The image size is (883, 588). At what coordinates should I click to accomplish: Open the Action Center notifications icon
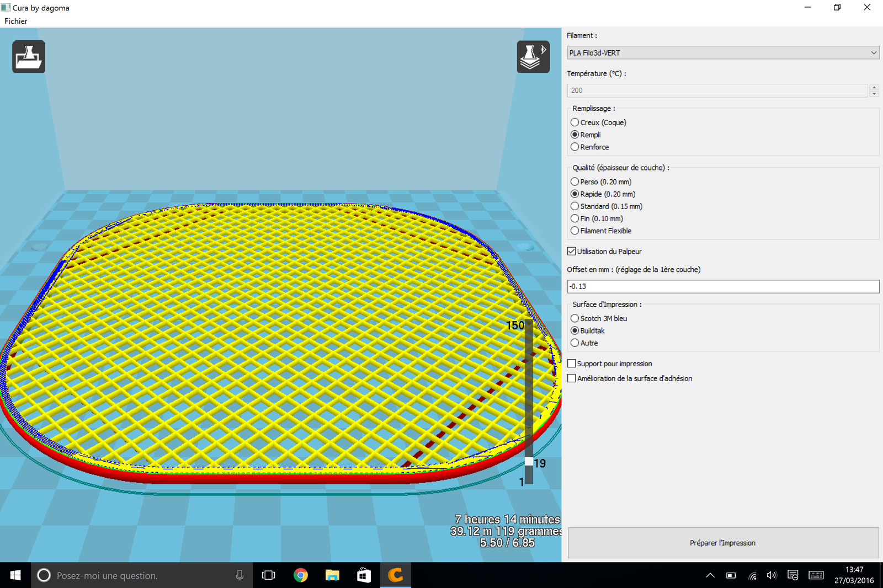click(793, 575)
